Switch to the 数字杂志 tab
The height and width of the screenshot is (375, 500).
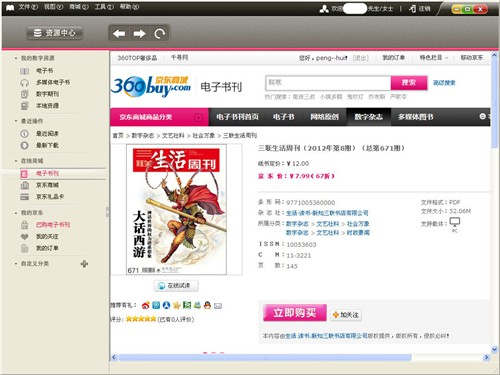[368, 117]
